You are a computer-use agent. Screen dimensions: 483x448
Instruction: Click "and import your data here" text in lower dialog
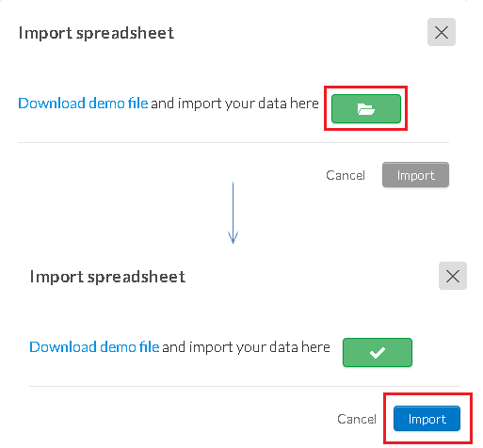246,347
